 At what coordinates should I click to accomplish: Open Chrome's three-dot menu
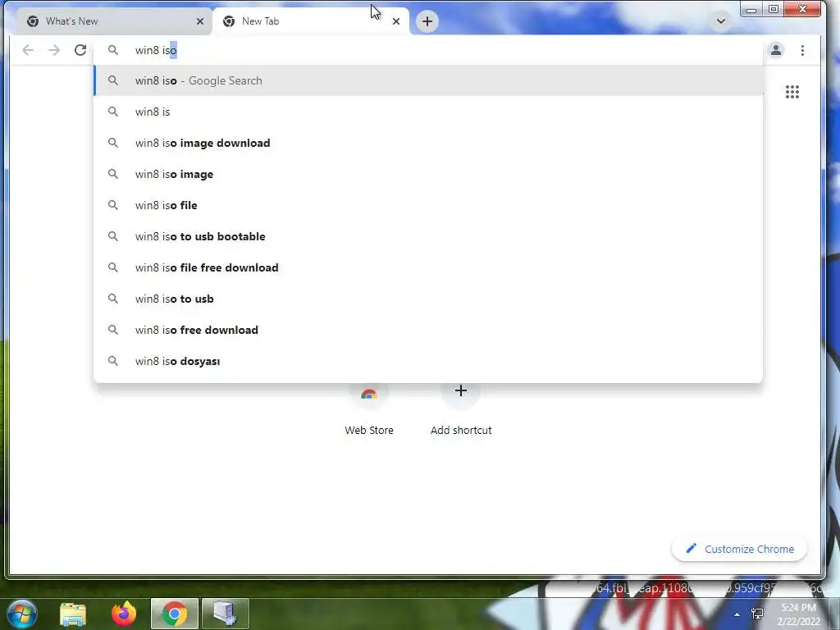pos(802,50)
